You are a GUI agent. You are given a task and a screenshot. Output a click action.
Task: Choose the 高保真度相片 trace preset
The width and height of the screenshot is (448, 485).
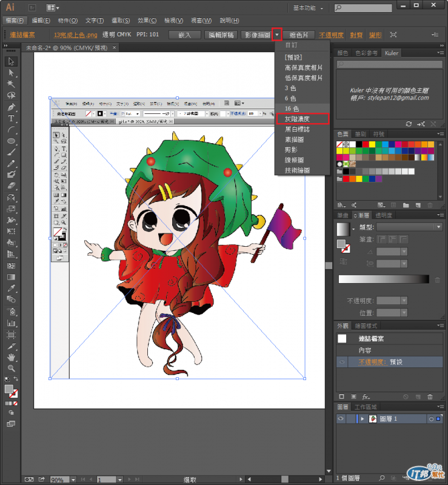[x=303, y=67]
